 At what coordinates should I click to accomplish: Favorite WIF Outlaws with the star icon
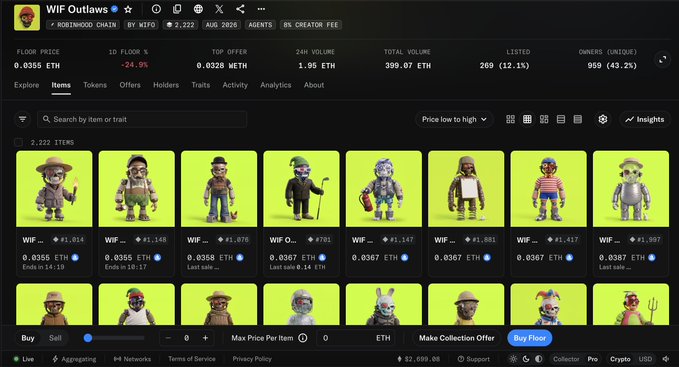[128, 9]
